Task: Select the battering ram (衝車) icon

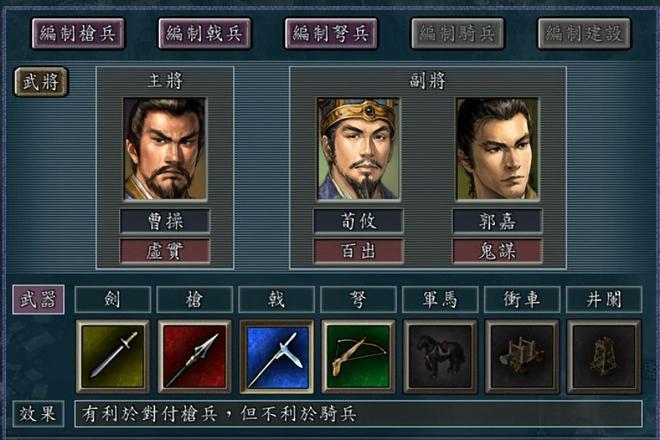Action: point(522,356)
